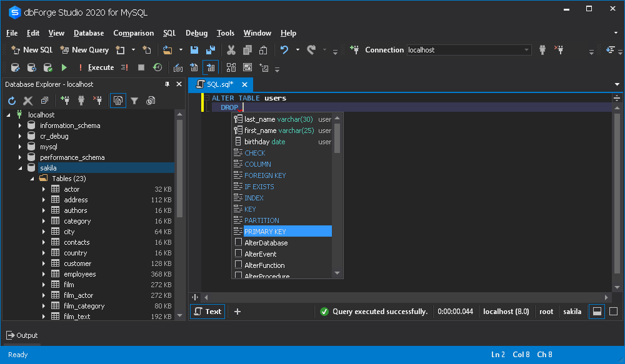The height and width of the screenshot is (364, 625).
Task: Expand the information_schema database node
Action: coord(19,125)
